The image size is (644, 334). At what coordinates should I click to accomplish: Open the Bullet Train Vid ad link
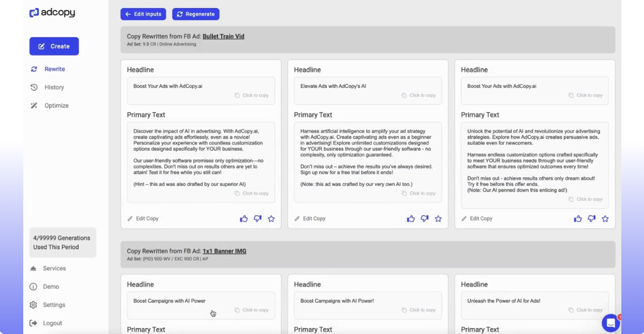[x=224, y=36]
